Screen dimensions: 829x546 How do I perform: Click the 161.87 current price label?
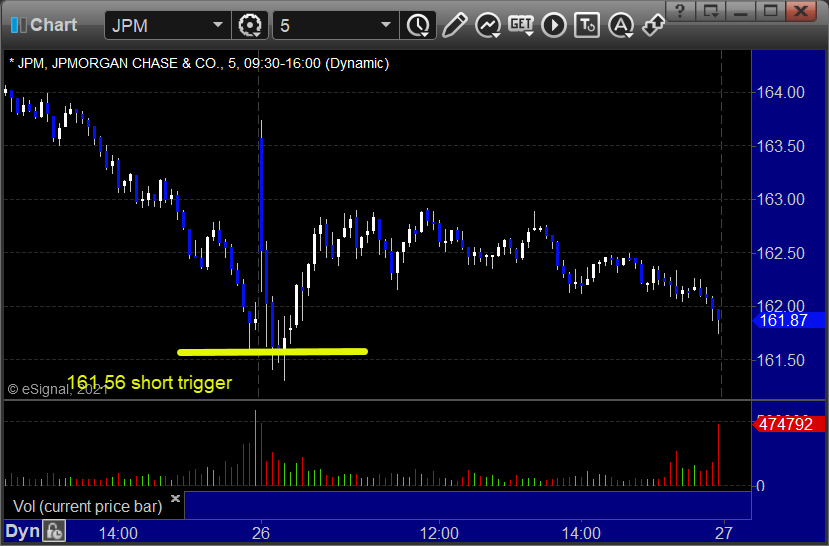point(788,320)
